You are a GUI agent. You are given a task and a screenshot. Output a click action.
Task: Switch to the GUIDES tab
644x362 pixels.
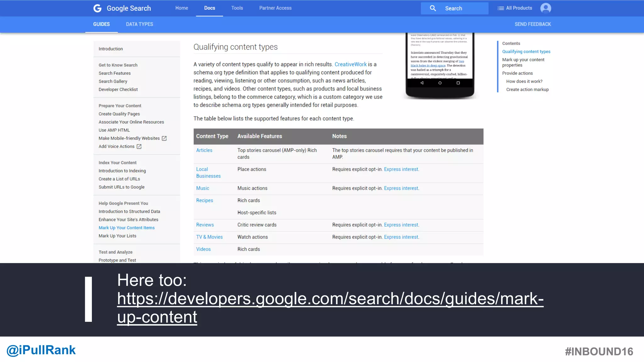101,24
